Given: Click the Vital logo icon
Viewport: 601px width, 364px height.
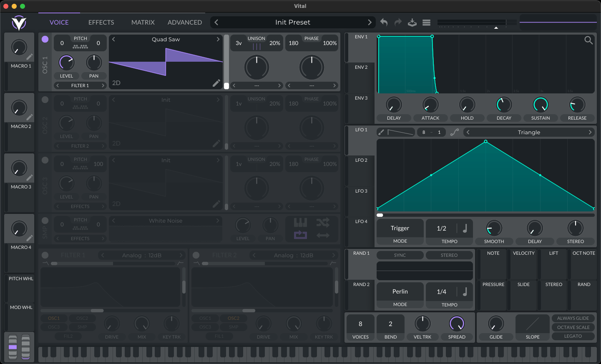Looking at the screenshot, I should [x=19, y=23].
